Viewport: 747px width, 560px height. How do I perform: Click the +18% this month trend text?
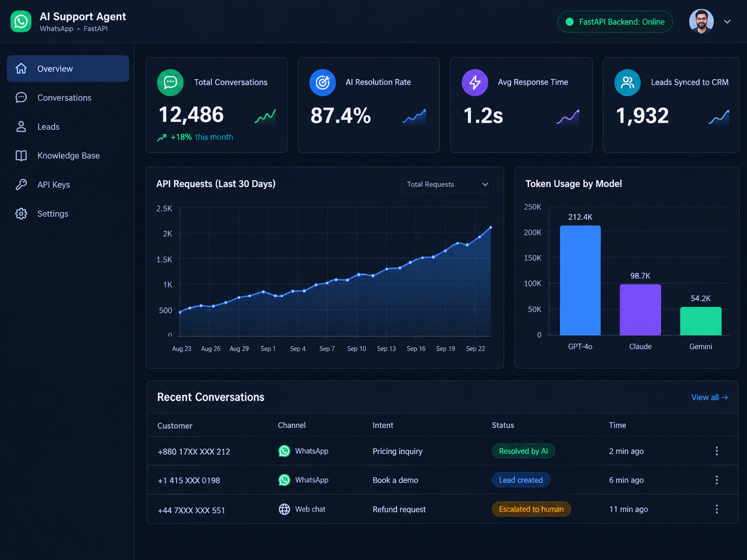click(195, 137)
